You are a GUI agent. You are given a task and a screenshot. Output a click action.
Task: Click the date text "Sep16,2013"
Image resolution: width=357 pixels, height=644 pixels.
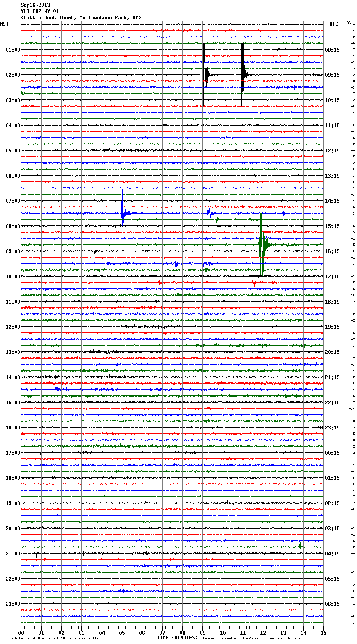(x=35, y=5)
